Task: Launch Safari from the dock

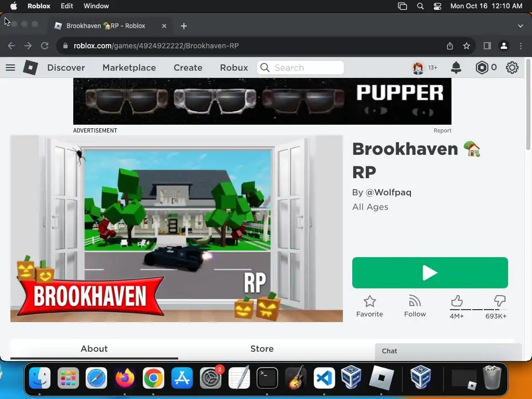Action: click(x=96, y=378)
